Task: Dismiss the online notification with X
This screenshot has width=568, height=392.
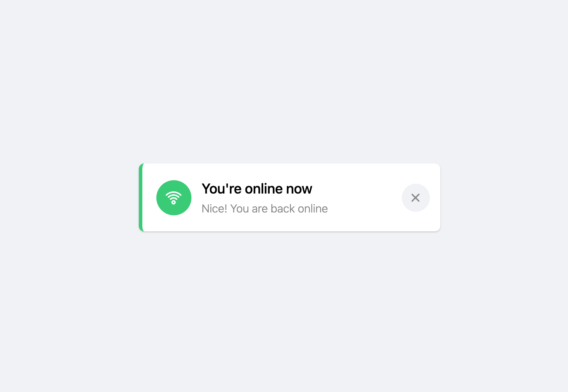Action: point(415,198)
